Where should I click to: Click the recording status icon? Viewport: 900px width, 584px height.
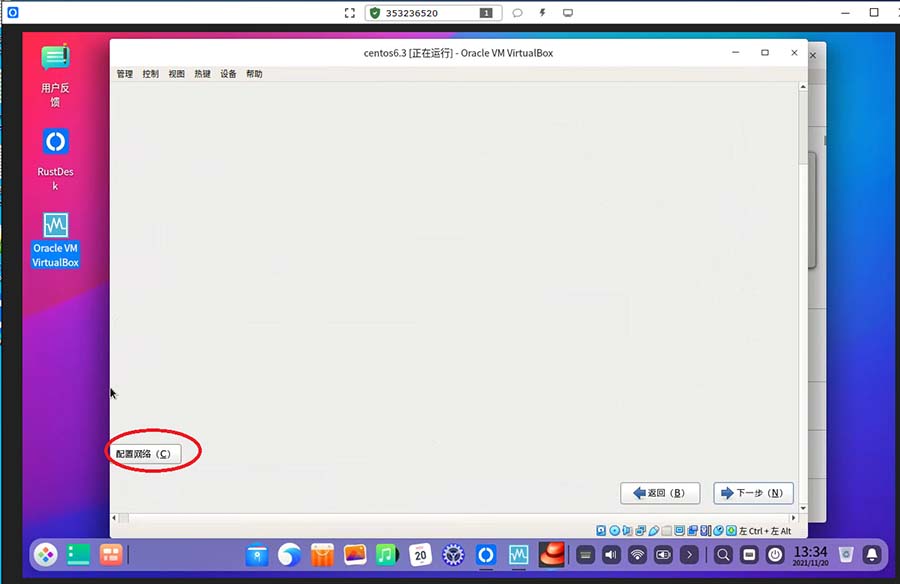point(693,531)
